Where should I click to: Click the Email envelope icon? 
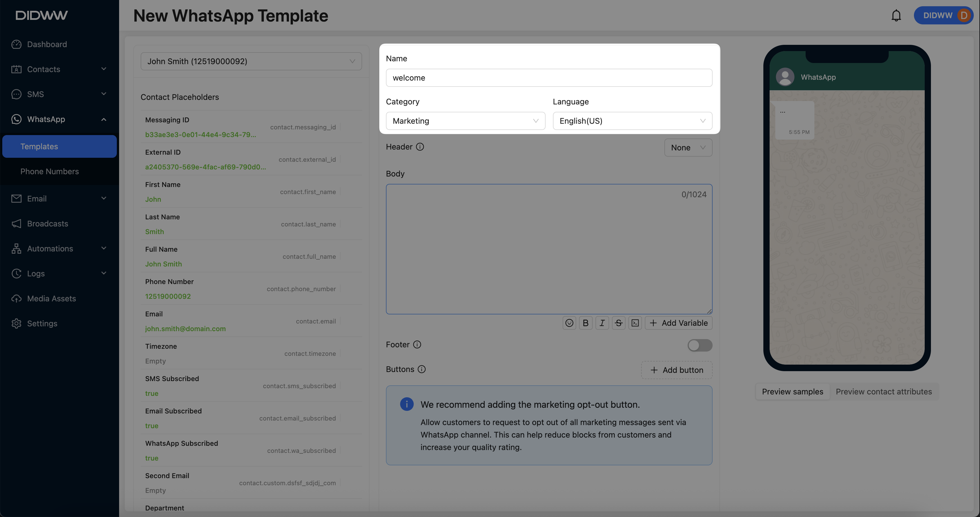coord(16,199)
